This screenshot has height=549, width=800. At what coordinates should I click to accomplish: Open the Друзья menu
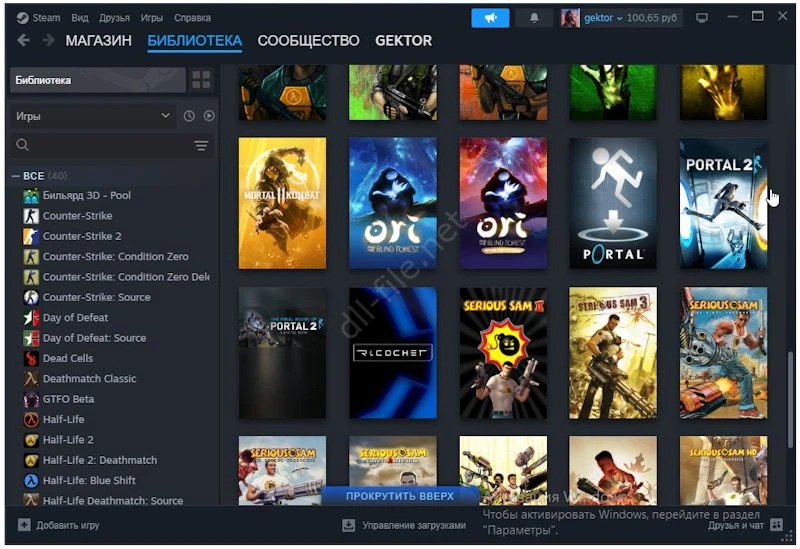click(114, 18)
